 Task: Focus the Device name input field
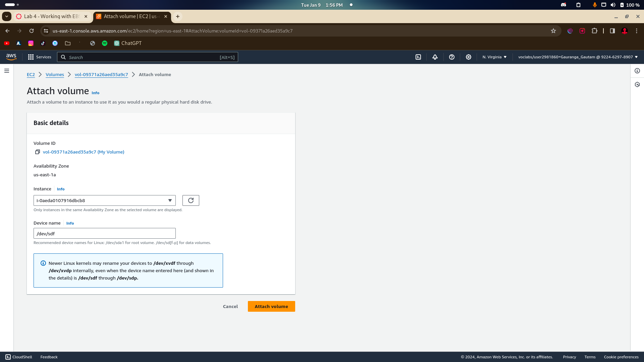[x=105, y=234]
